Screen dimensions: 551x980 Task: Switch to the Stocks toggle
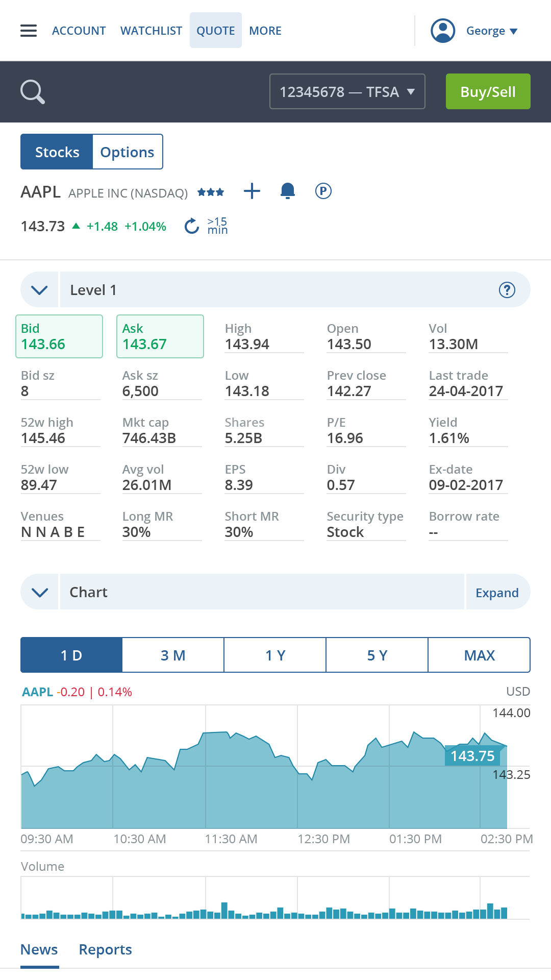[x=57, y=152]
